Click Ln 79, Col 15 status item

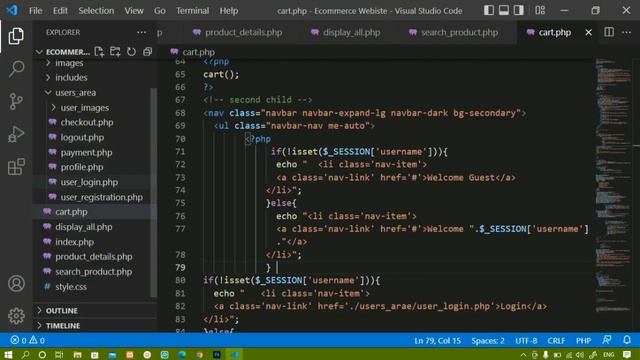click(437, 340)
